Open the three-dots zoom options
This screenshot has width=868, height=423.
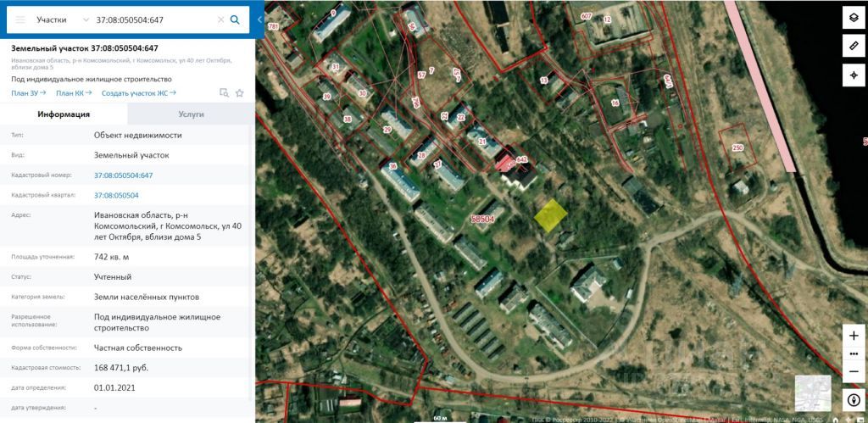tap(854, 353)
